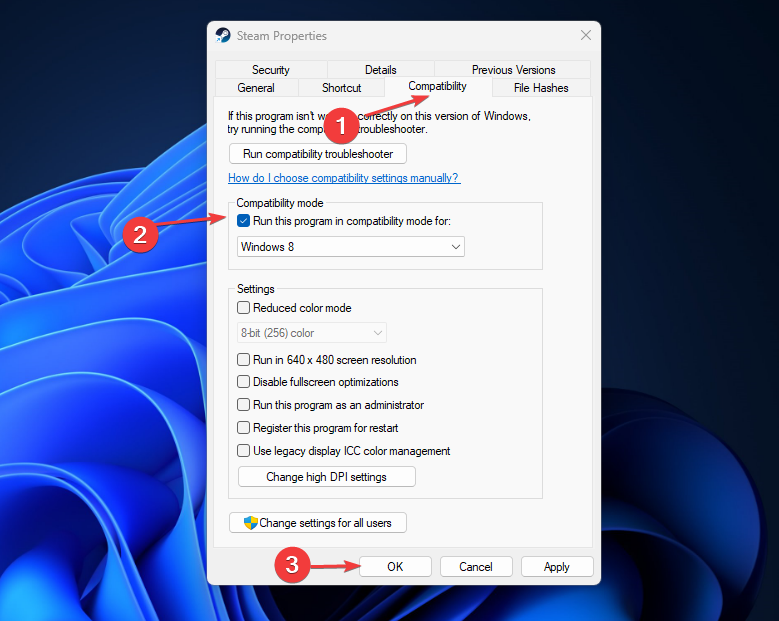Click the Steam Properties title text
Screen dimensions: 779x621
coord(282,36)
